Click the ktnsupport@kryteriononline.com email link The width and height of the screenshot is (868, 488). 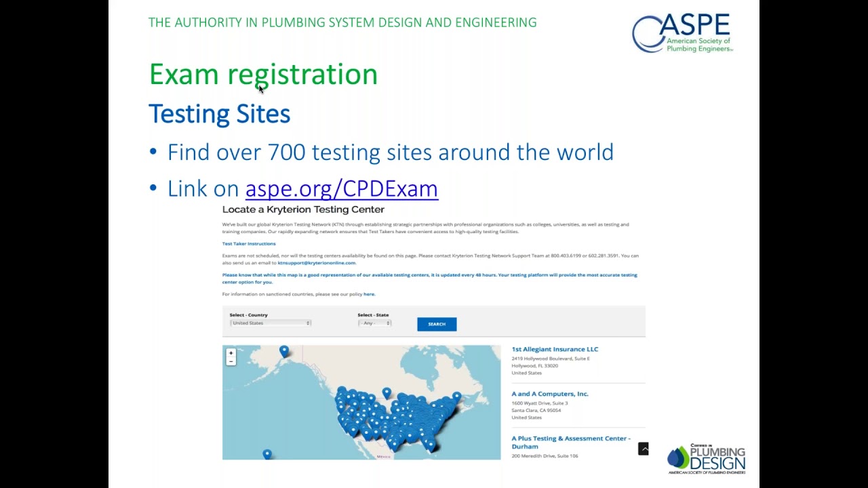(x=316, y=263)
